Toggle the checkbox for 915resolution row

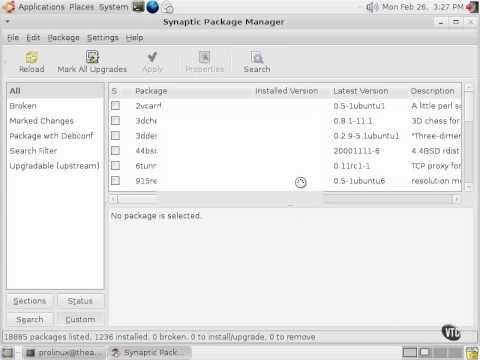[x=115, y=180]
